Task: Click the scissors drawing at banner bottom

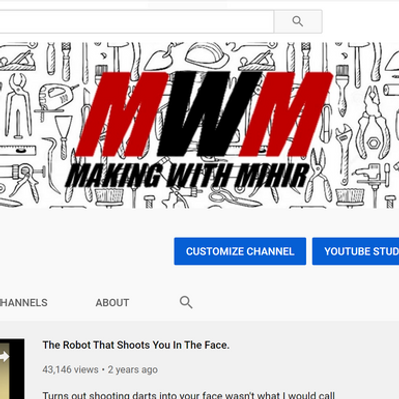Action: point(234,198)
